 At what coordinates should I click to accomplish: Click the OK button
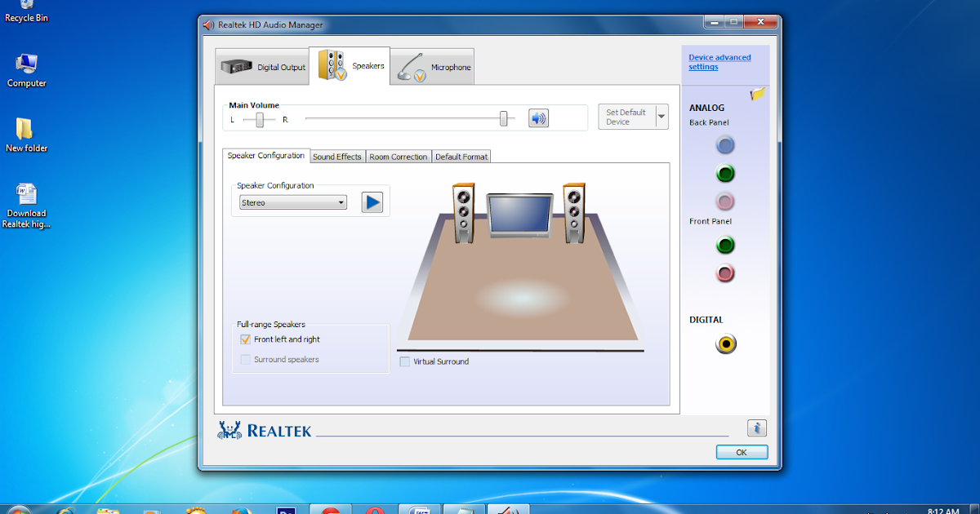coord(742,452)
